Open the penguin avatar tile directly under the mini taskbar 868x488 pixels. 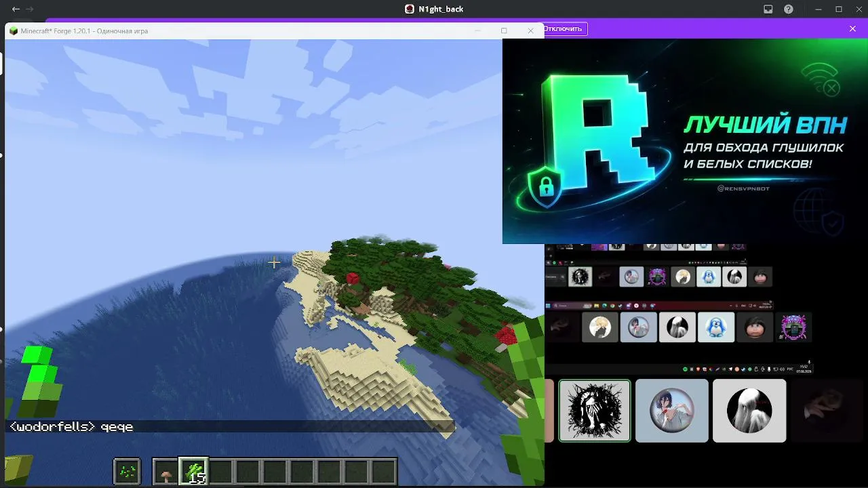coord(716,327)
